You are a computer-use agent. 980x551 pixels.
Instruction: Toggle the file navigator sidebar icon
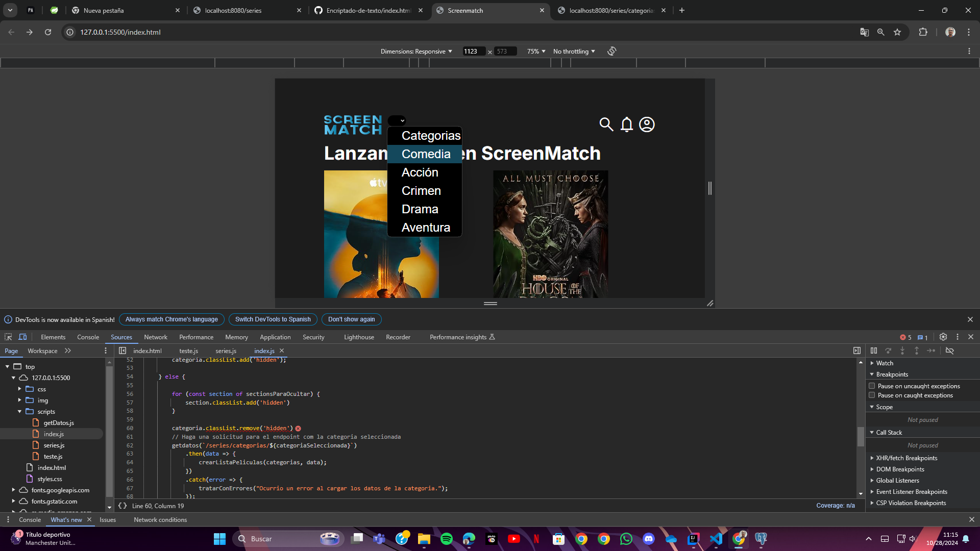pos(122,350)
